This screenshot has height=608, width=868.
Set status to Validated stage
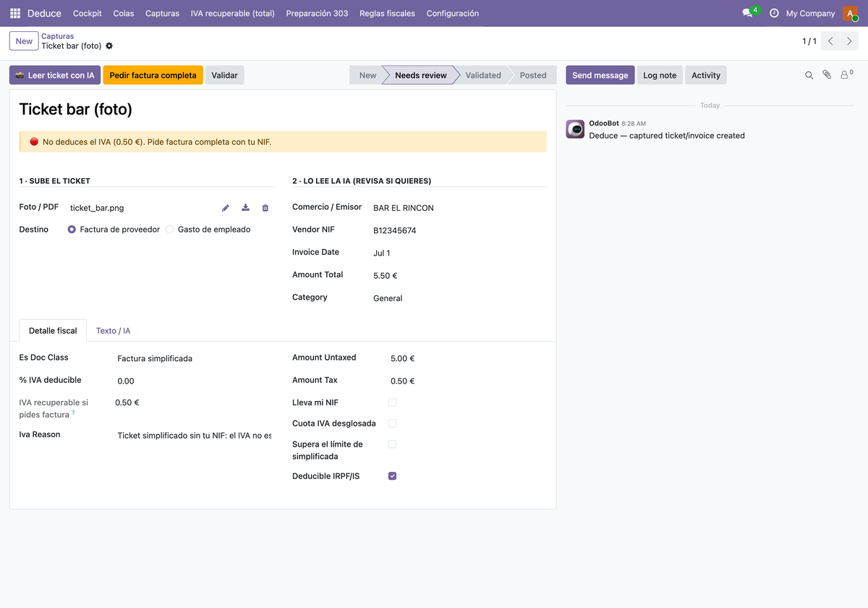coord(483,75)
